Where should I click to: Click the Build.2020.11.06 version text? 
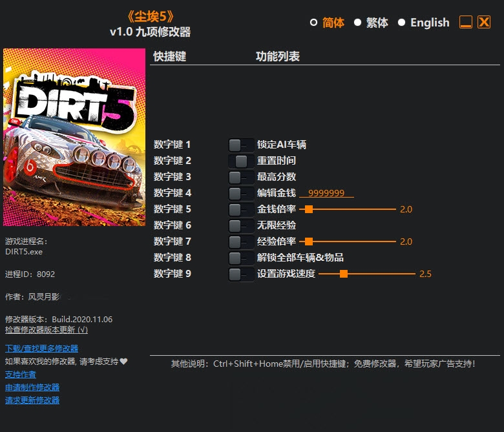[x=82, y=320]
